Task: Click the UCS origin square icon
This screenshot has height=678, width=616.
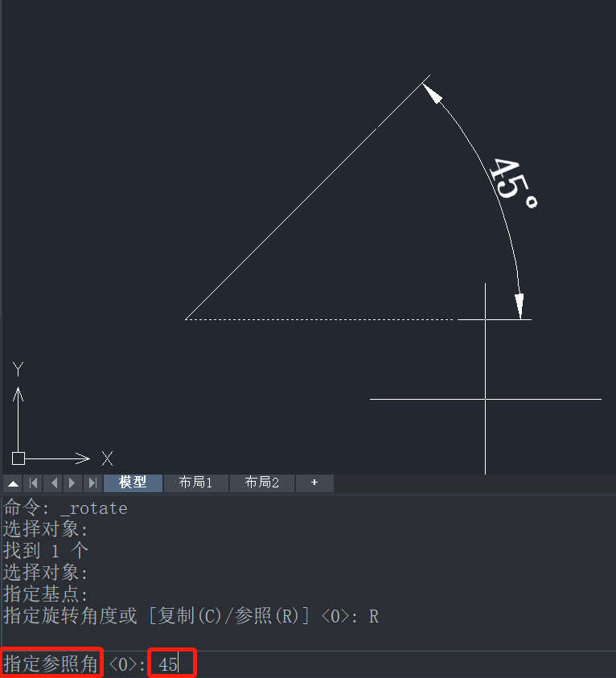Action: [x=18, y=458]
